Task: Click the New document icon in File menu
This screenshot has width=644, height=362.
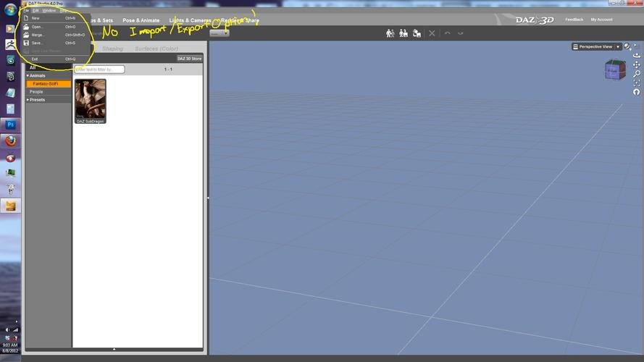Action: [x=26, y=18]
